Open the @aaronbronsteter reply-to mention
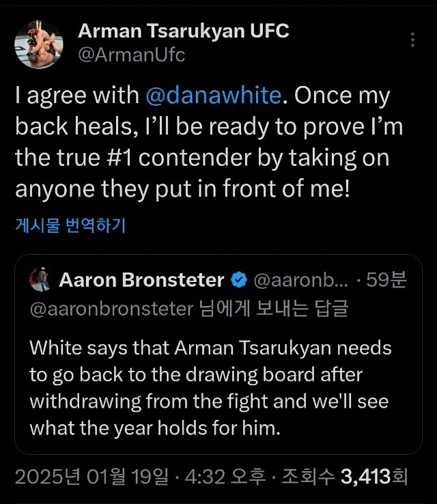Image resolution: width=437 pixels, height=504 pixels. 111,309
